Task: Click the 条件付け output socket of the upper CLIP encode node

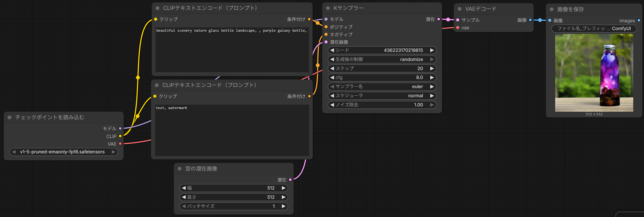Action: (309, 19)
